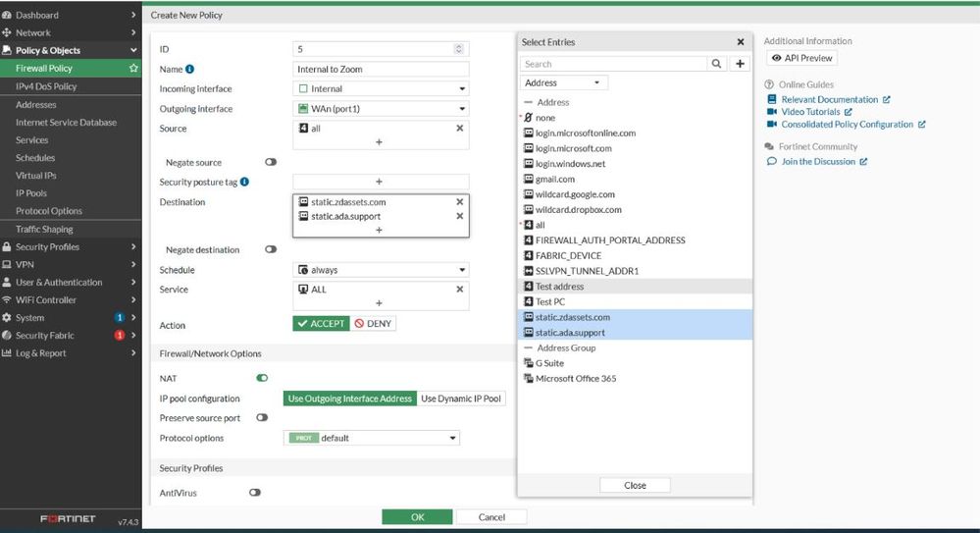
Task: Open the API Preview button
Action: [x=801, y=58]
